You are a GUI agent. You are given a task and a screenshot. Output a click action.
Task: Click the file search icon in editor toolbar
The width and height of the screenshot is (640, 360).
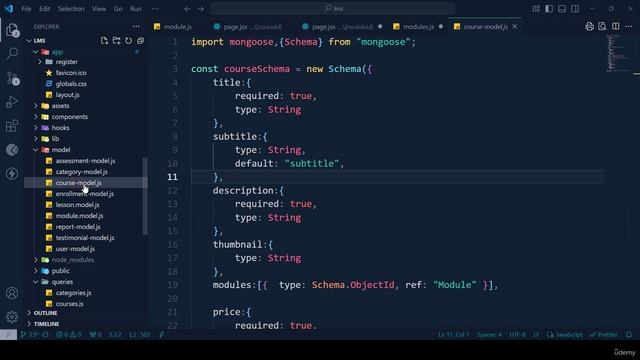602,27
